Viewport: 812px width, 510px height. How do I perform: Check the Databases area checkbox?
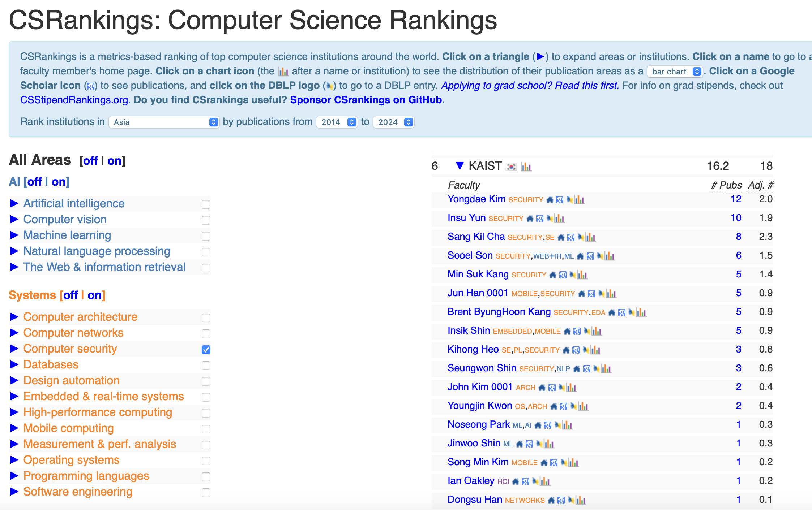(206, 365)
